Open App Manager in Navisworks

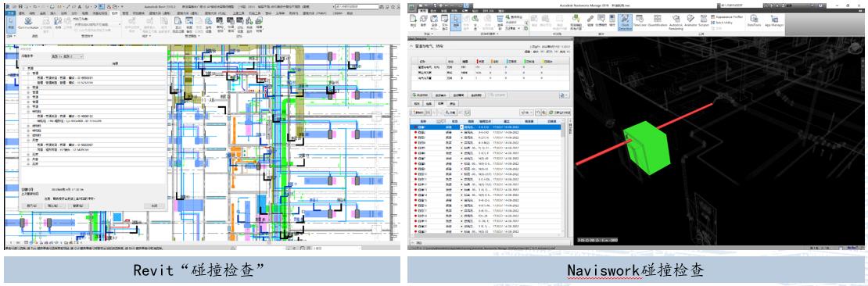(774, 22)
